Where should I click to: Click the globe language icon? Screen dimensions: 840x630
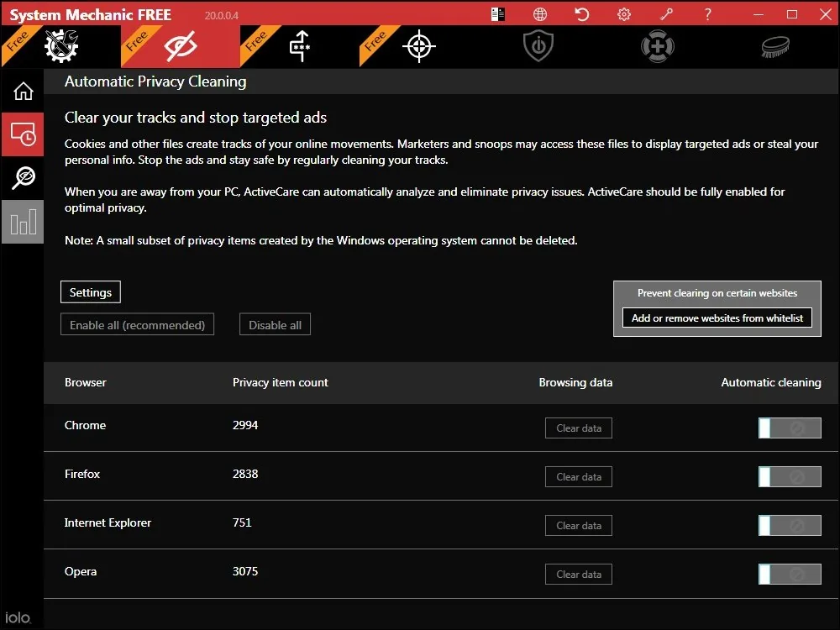[x=540, y=14]
